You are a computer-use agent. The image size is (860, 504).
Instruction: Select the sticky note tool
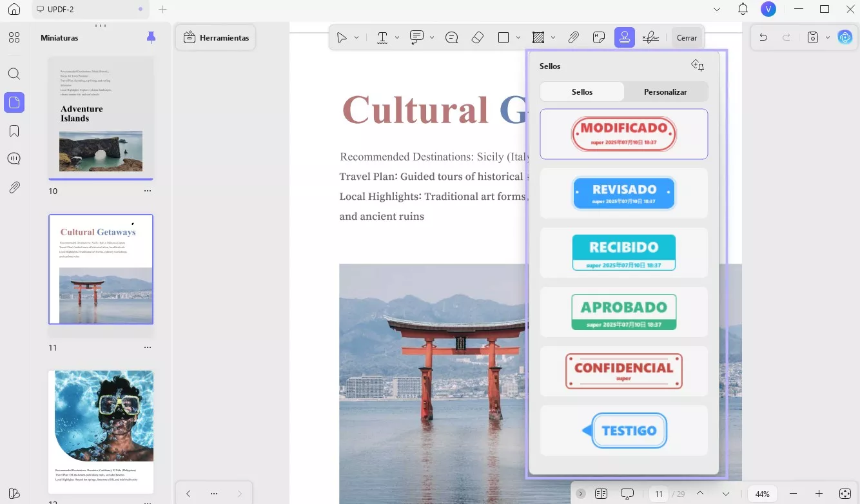452,38
